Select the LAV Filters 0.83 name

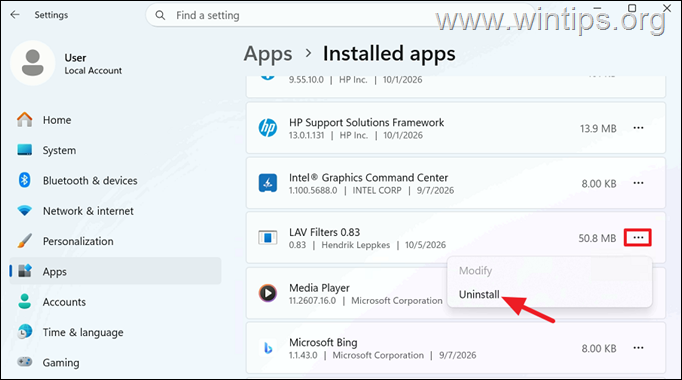click(324, 232)
